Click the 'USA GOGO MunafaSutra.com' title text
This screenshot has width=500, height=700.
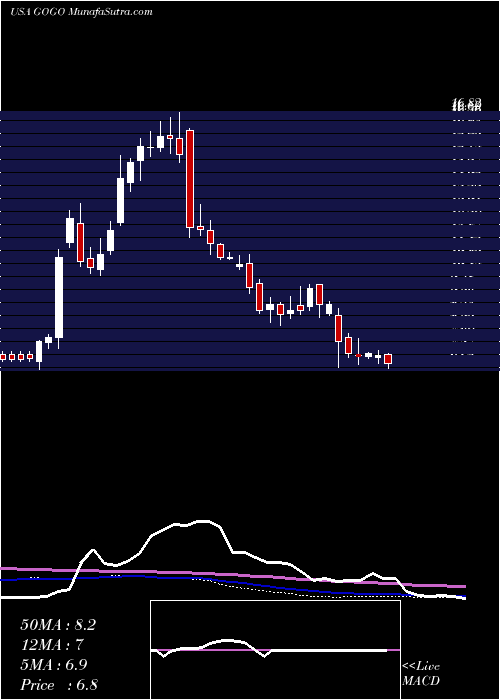[81, 12]
